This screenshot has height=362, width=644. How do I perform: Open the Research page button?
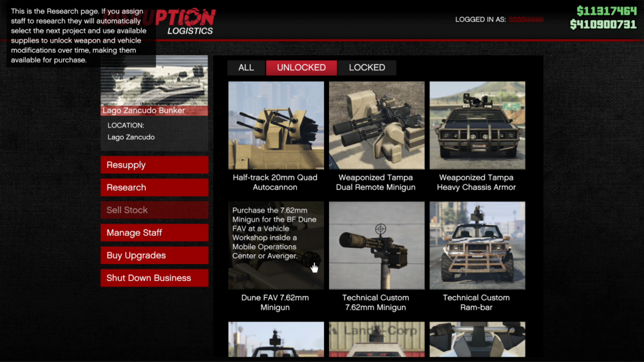[x=155, y=187]
